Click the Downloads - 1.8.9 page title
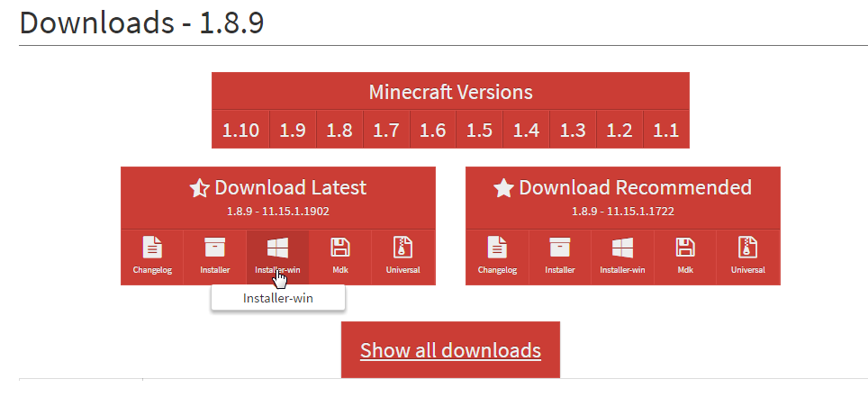 tap(141, 23)
